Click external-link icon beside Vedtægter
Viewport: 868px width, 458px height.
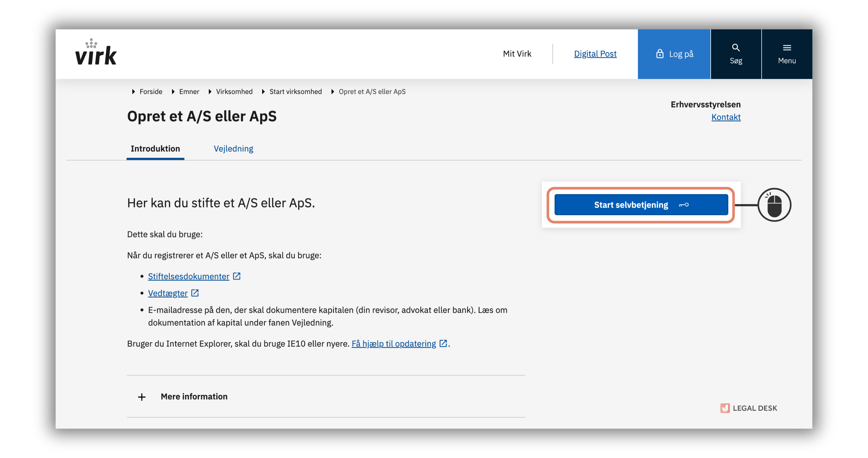195,293
